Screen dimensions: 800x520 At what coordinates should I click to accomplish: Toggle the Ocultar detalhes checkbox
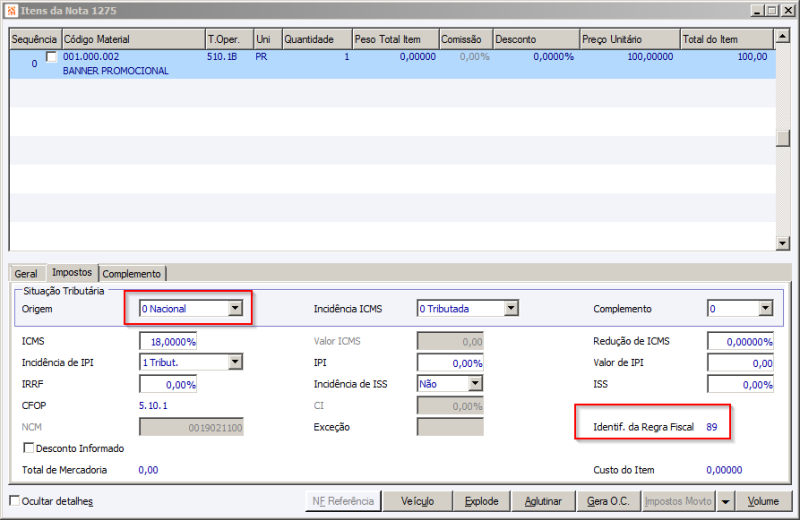(x=15, y=501)
